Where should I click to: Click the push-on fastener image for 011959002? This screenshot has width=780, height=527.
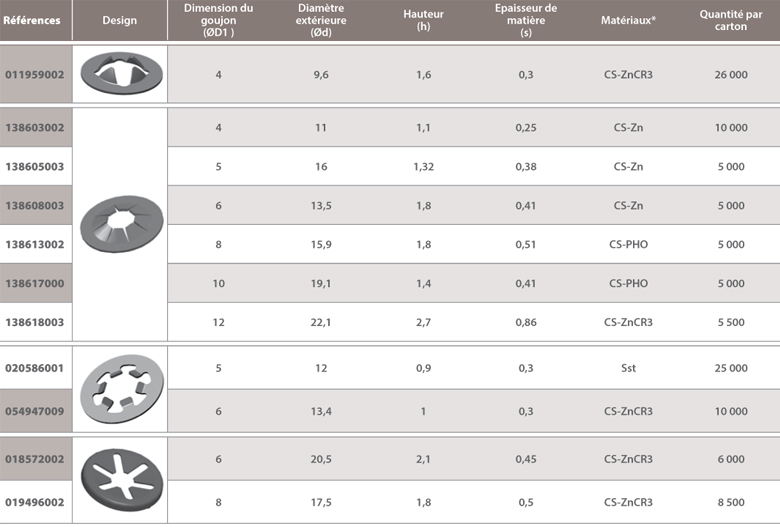point(120,73)
